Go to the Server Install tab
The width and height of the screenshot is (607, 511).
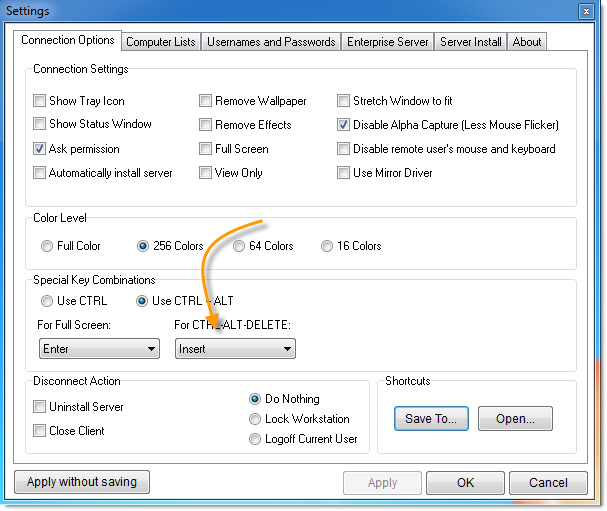coord(470,41)
